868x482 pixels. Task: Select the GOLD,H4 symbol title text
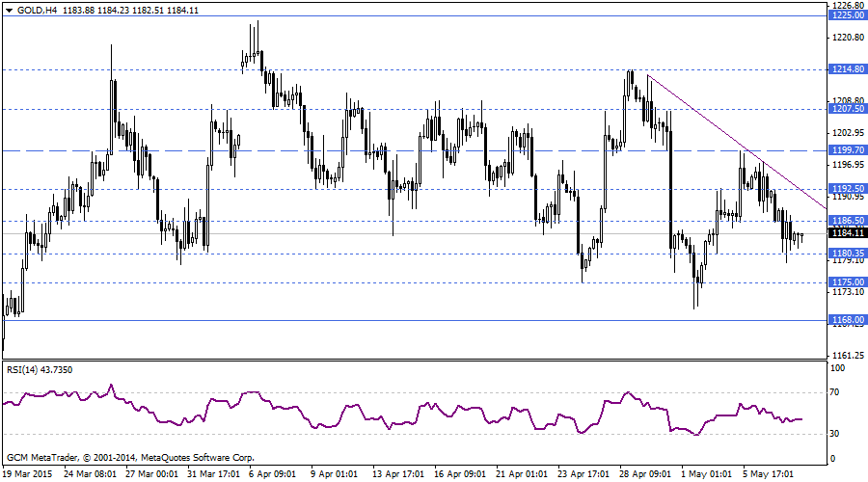point(37,10)
